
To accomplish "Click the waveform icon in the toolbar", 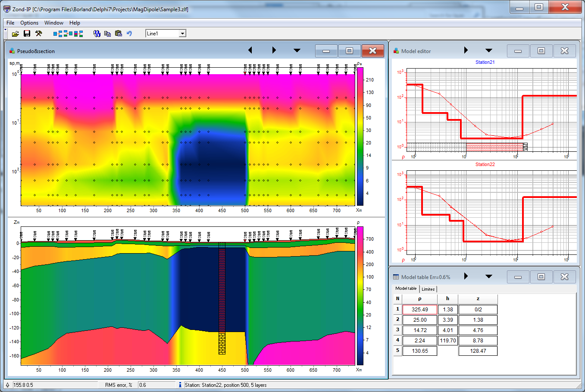I will point(97,34).
